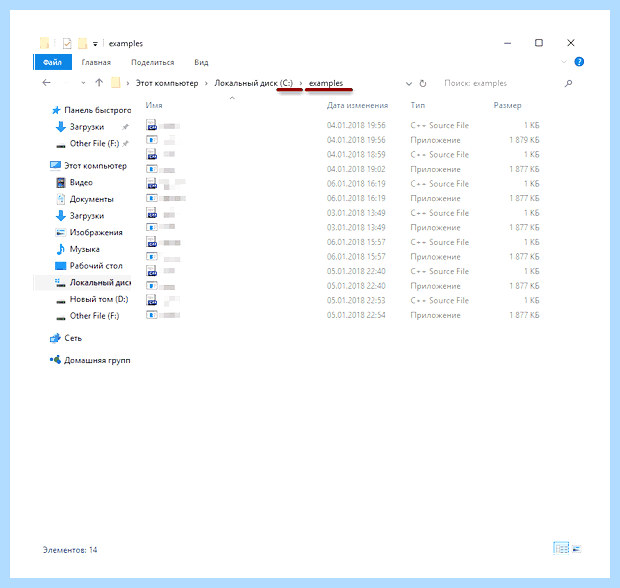Select the C++ source file dated 03.01.2018 13:49
This screenshot has height=588, width=620.
click(342, 213)
